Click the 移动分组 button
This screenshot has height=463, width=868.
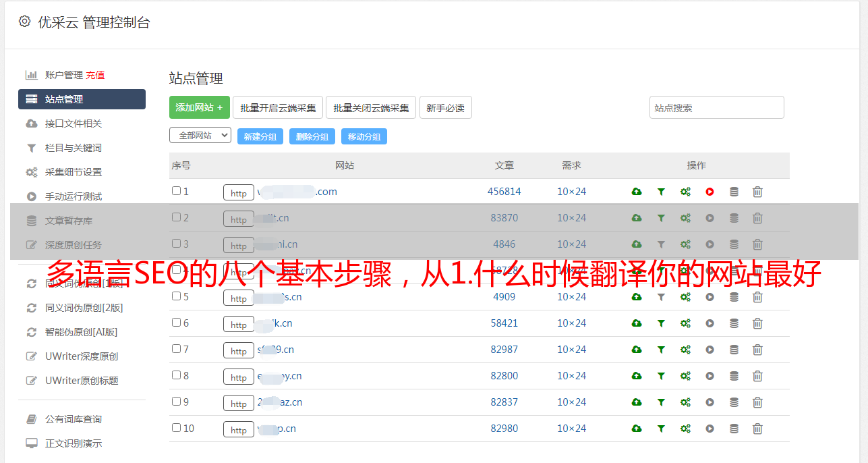[364, 136]
